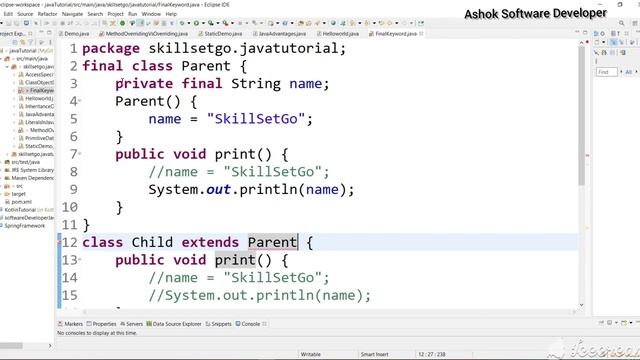This screenshot has width=640, height=360.
Task: Click the Debug bug icon in toolbar
Action: pyautogui.click(x=182, y=23)
